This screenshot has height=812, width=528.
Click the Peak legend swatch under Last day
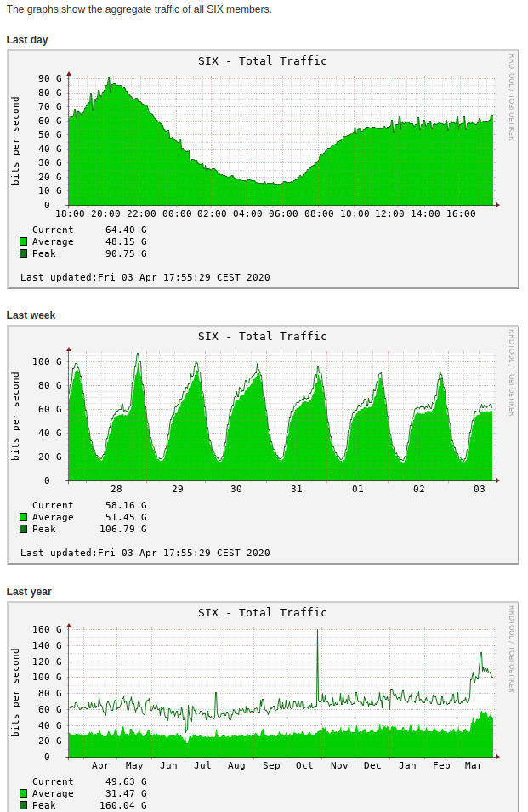point(24,253)
